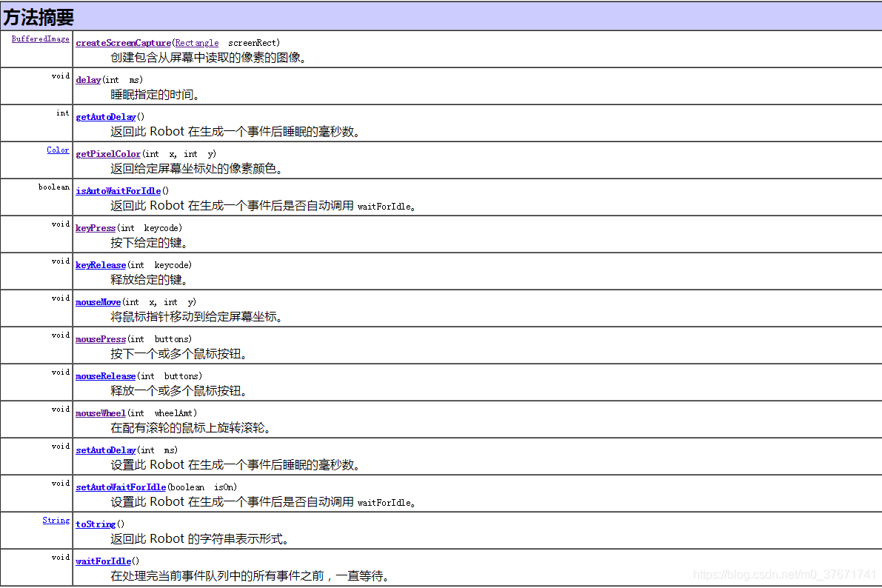View the mouseMove method documentation
Viewport: 882px width, 588px height.
[x=98, y=301]
